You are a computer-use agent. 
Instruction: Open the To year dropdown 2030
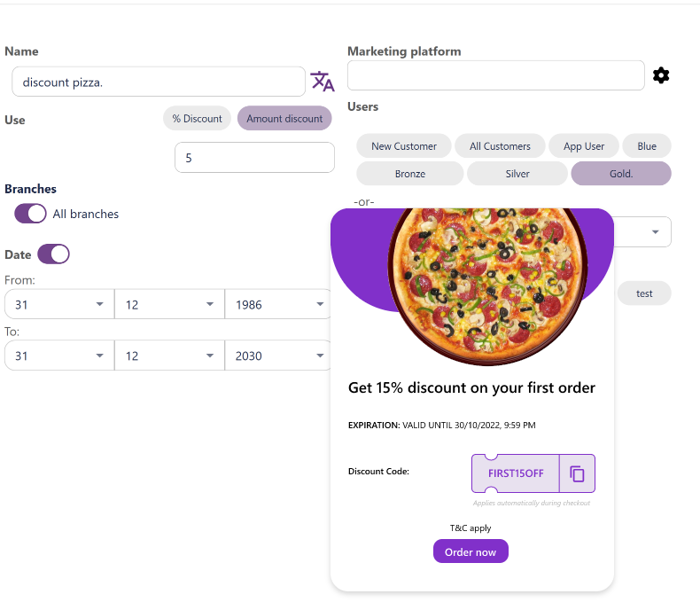pyautogui.click(x=277, y=356)
